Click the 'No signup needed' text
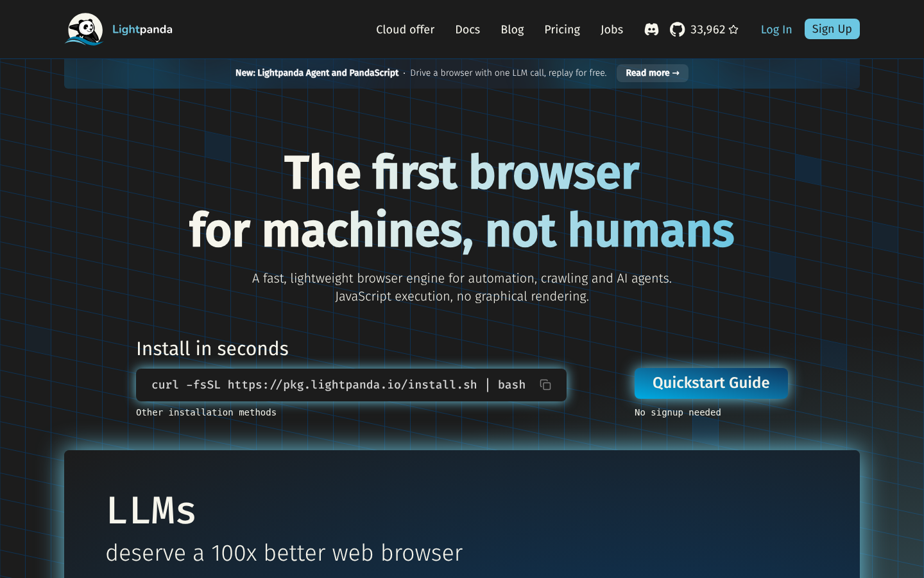 (x=678, y=412)
